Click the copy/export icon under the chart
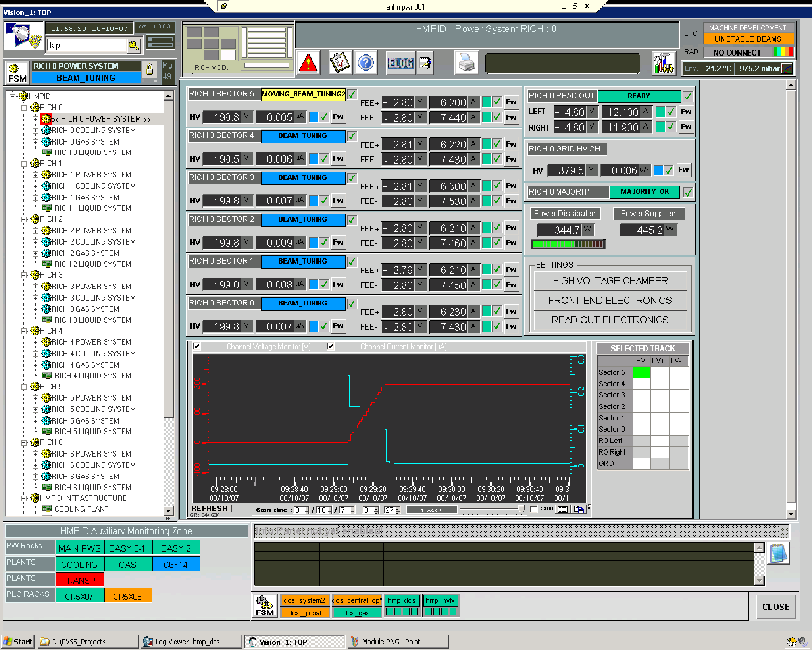Image resolution: width=812 pixels, height=650 pixels. 579,509
